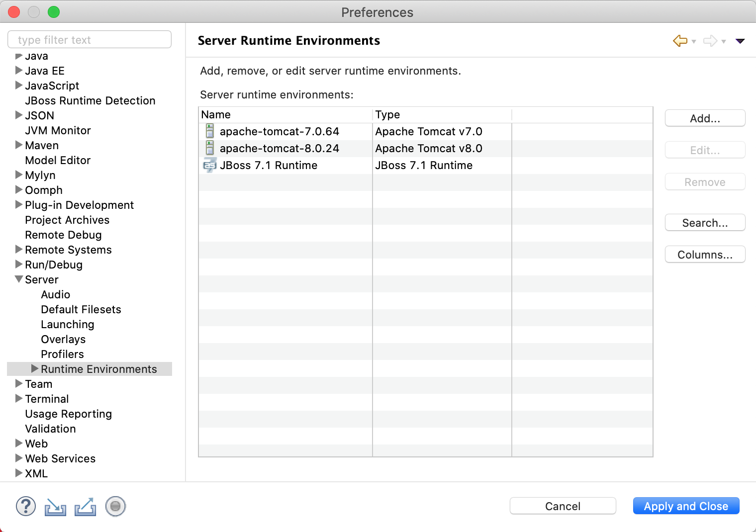The height and width of the screenshot is (532, 756).
Task: Click the Columns... button
Action: (x=705, y=255)
